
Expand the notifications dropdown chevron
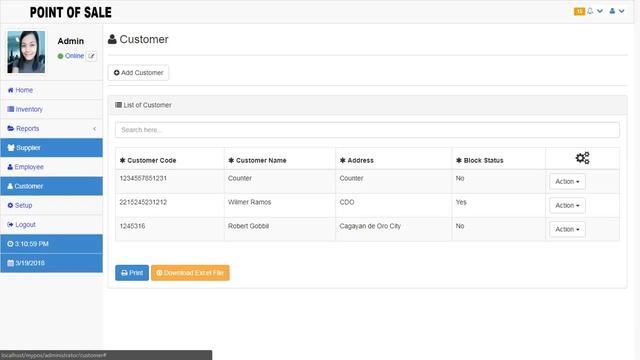click(600, 11)
